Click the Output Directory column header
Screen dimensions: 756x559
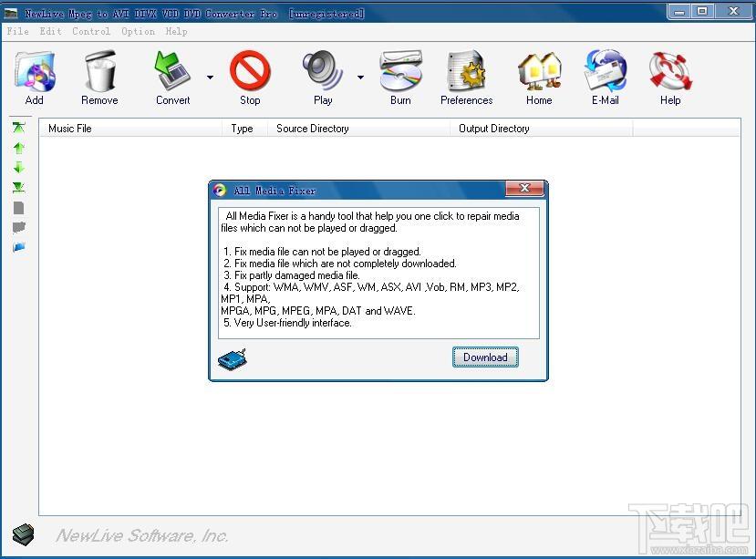click(x=541, y=129)
